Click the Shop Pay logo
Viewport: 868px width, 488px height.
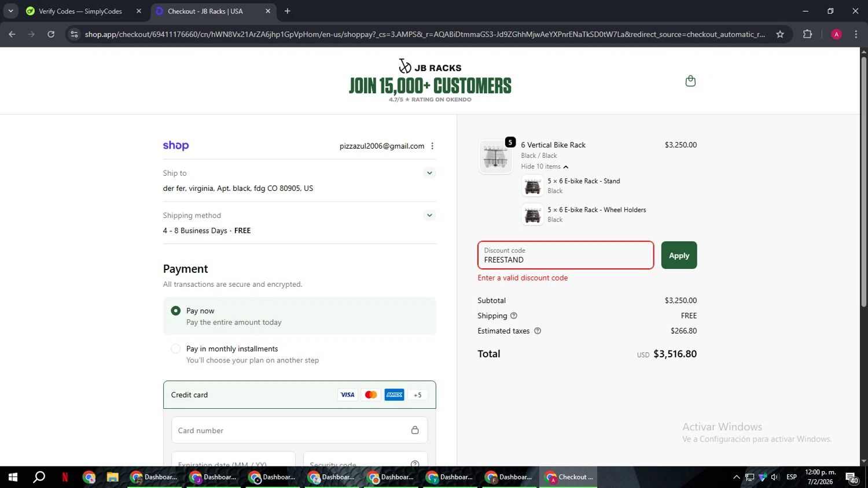[x=176, y=146]
